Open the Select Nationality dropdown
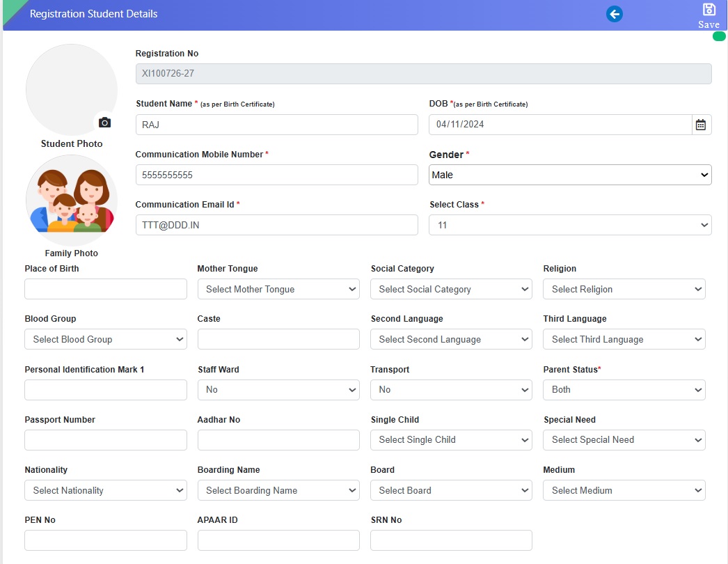The height and width of the screenshot is (564, 728). (106, 490)
